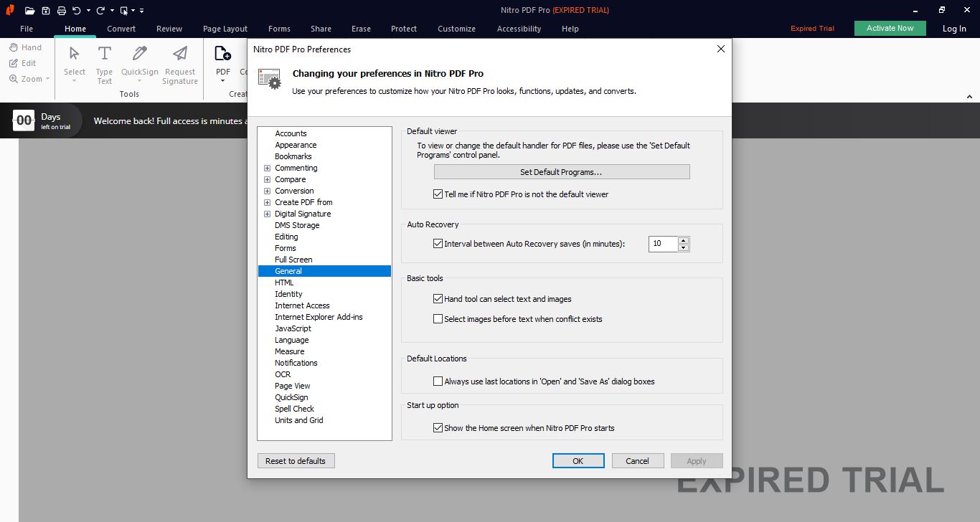Screen dimensions: 980x522
Task: Select Internet Explorer Add-ins category
Action: coord(319,317)
